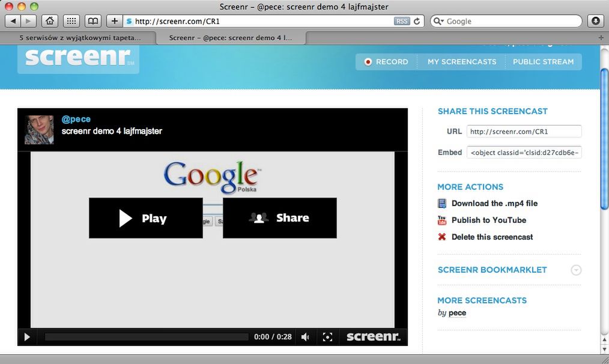Click the screenr logo
Viewport: 609px width, 364px height.
point(78,58)
